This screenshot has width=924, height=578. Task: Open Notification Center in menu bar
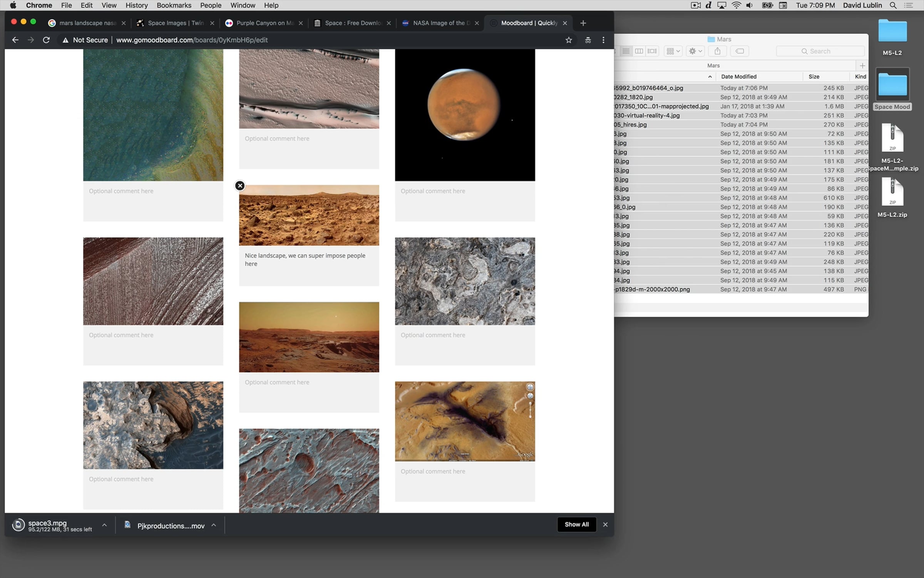tap(909, 5)
